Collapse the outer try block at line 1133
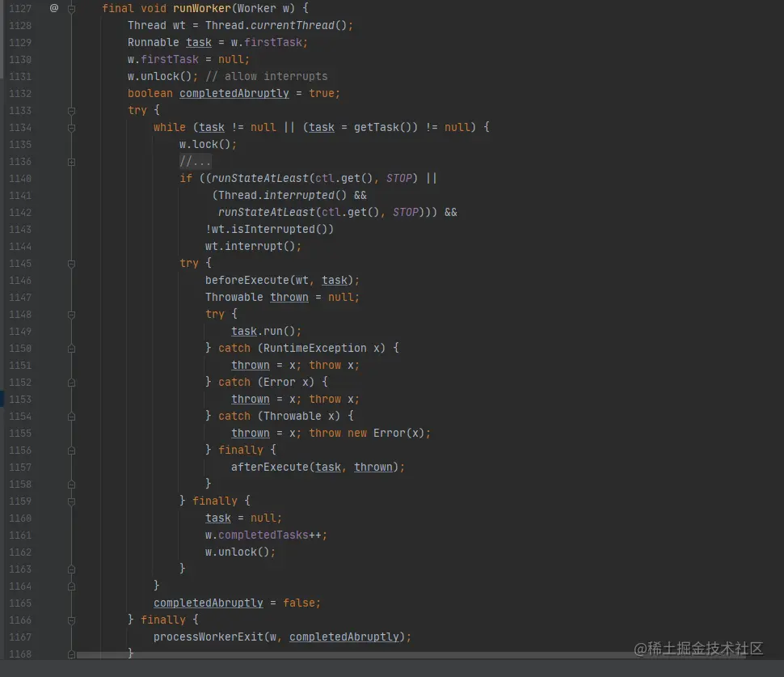 click(71, 111)
